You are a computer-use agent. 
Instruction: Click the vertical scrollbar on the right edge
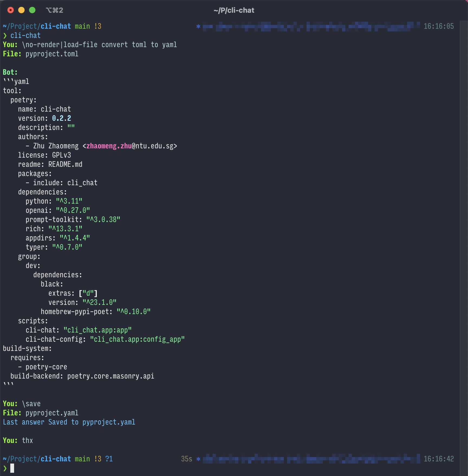pyautogui.click(x=464, y=248)
